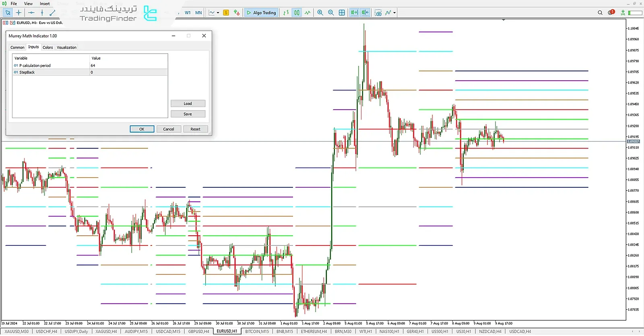Select the crosshair cursor tool
Image resolution: width=644 pixels, height=336 pixels.
[x=19, y=13]
